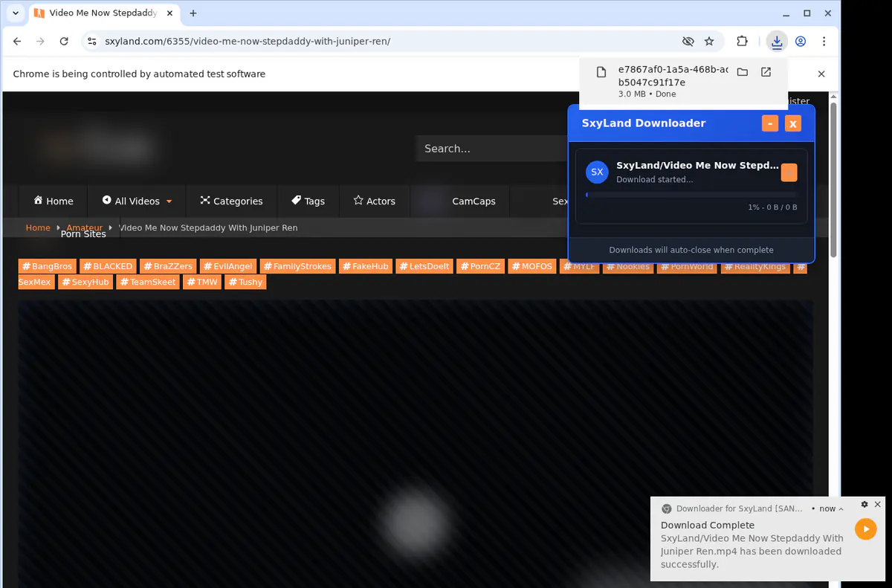
Task: Open the Actors menu item
Action: [374, 201]
